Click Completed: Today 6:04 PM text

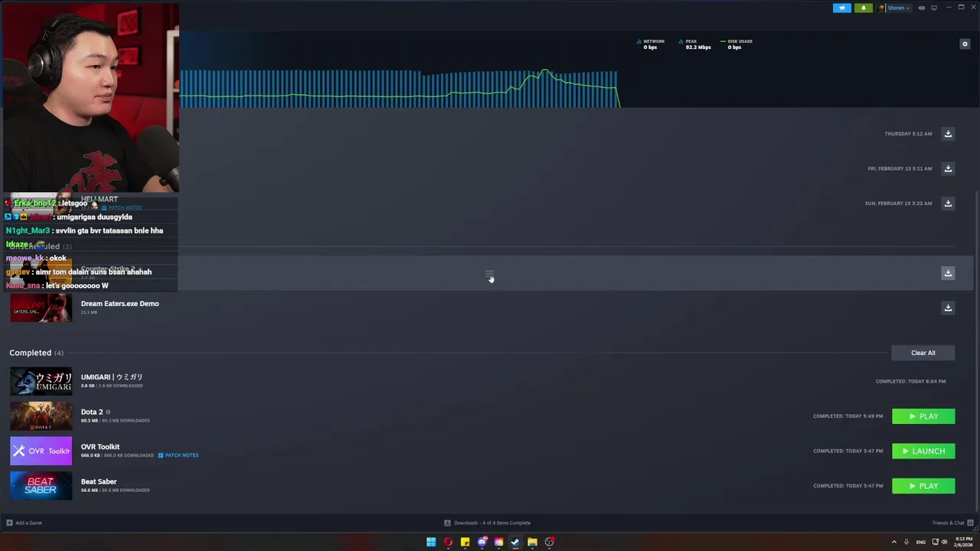(x=910, y=381)
